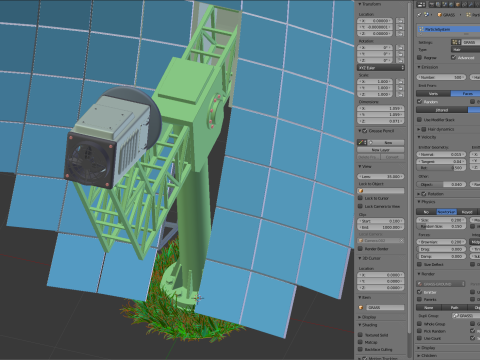Viewport: 480px width, 360px height.
Task: Select the Newtonian physics type
Action: pos(446,212)
